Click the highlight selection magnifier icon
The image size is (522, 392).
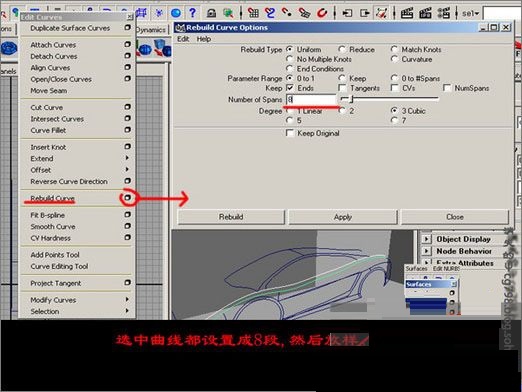pos(228,13)
